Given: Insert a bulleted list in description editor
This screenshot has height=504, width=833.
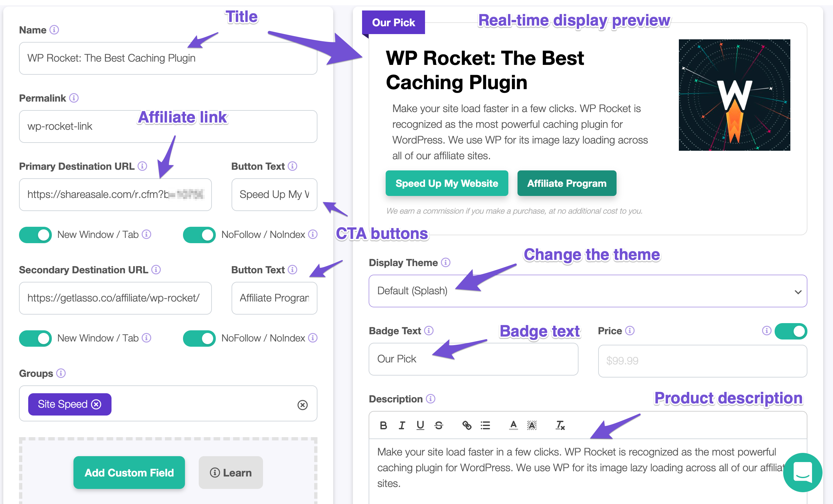Looking at the screenshot, I should [x=485, y=426].
